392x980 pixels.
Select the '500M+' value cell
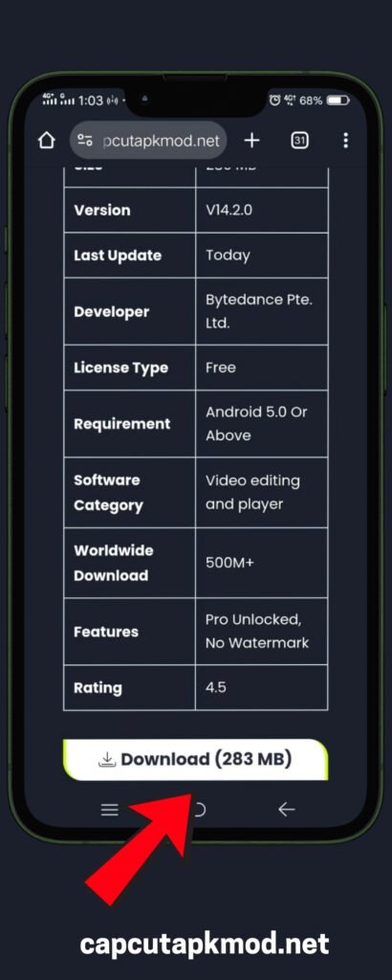click(262, 563)
